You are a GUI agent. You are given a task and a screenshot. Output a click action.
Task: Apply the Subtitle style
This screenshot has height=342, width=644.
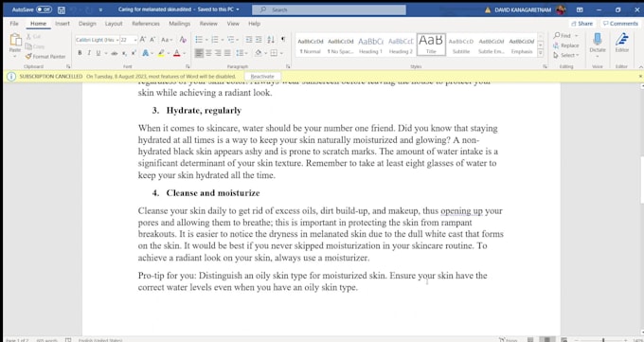(x=461, y=45)
